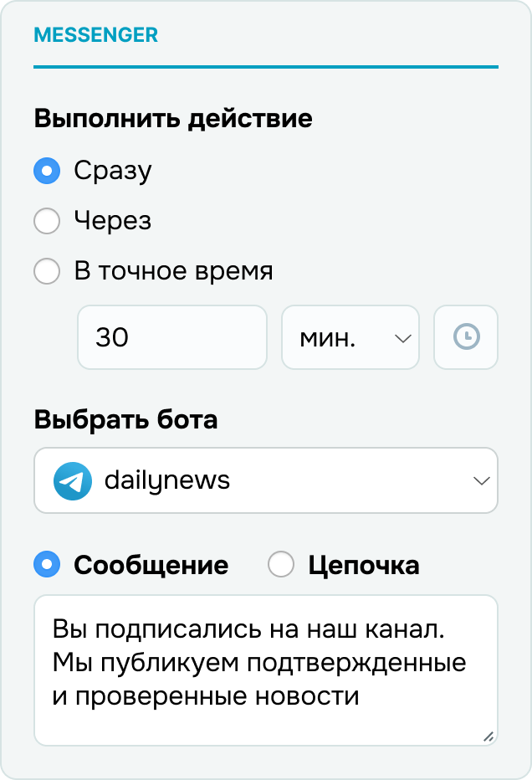This screenshot has height=780, width=532.
Task: Click into the message text area
Action: coord(266,670)
